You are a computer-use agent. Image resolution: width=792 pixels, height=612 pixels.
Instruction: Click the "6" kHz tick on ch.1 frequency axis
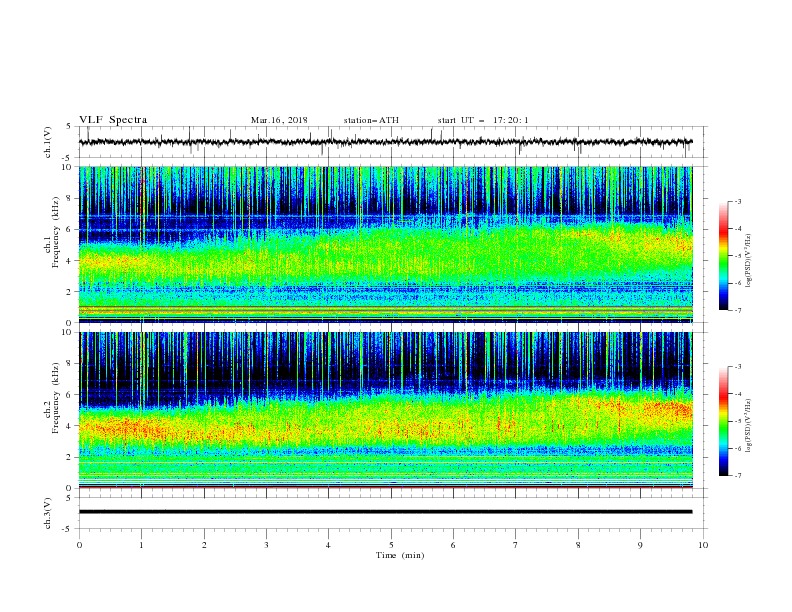pos(70,229)
